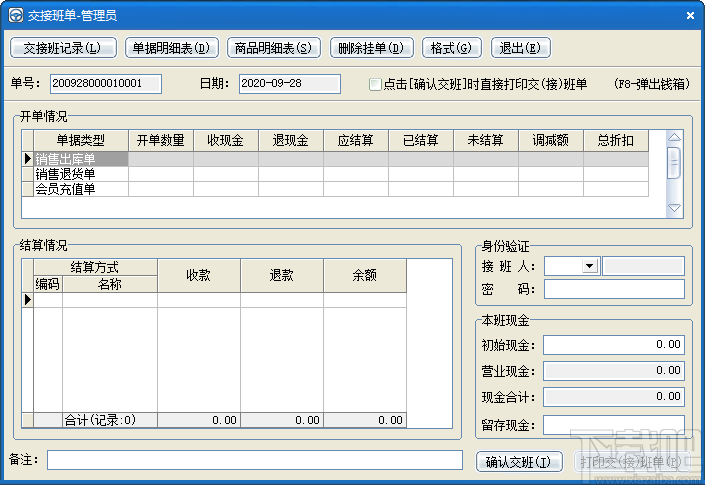Click the 名称 column header
Viewport: 705px width, 485px height.
click(110, 284)
